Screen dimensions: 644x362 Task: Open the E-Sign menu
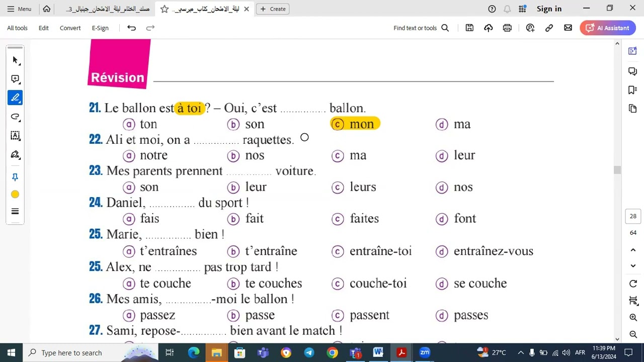(x=100, y=28)
